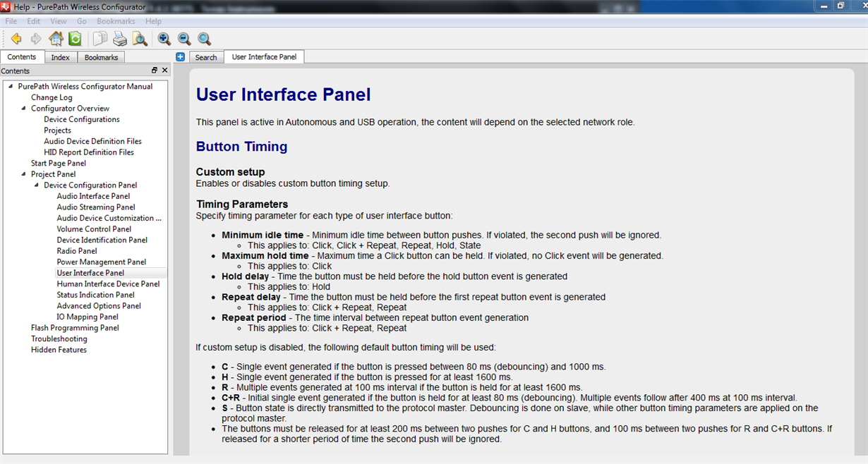Open the Start Page Panel topic
The image size is (868, 464).
pyautogui.click(x=59, y=164)
